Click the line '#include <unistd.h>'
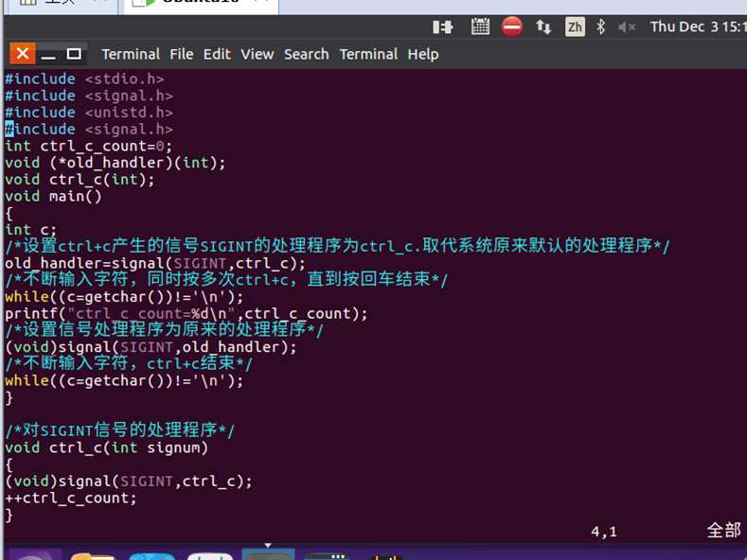 click(89, 113)
